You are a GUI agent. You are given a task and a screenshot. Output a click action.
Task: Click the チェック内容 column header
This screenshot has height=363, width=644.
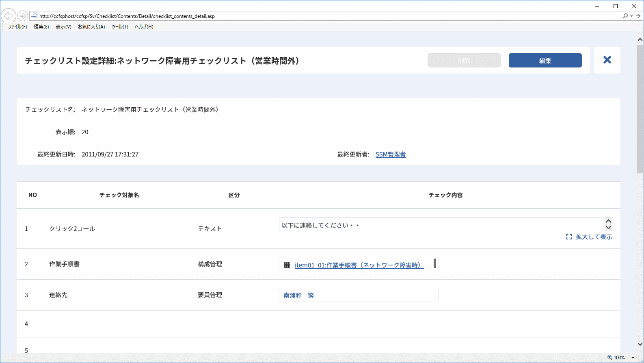(x=446, y=195)
